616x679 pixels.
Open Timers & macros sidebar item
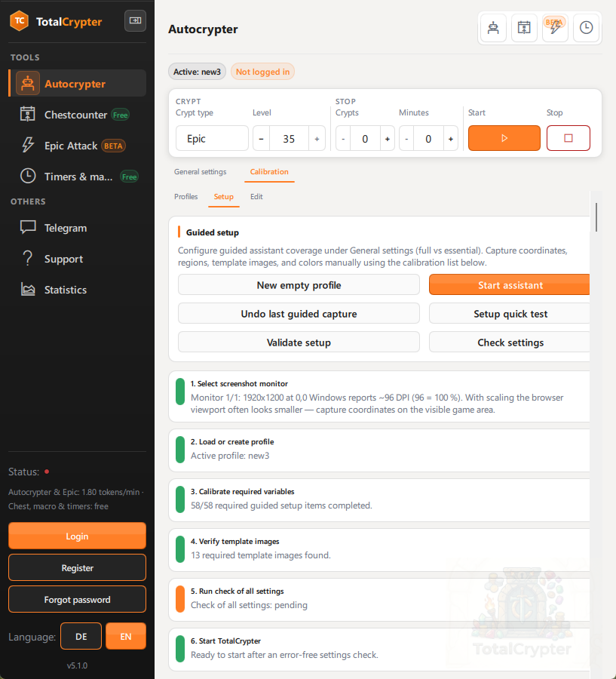coord(78,177)
